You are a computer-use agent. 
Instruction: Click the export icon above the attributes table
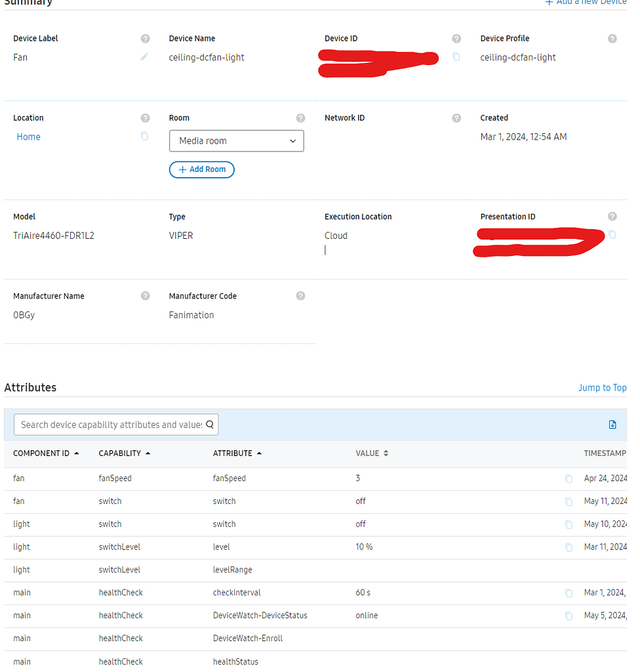pos(612,425)
